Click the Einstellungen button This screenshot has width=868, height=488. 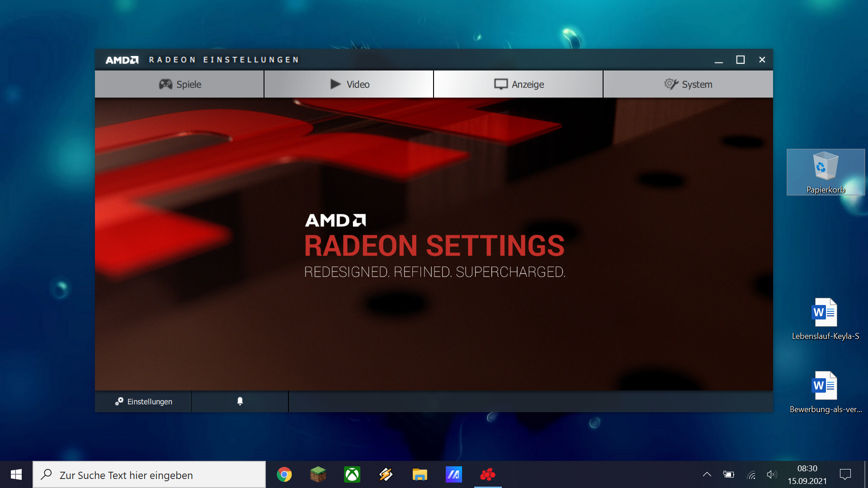tap(143, 401)
